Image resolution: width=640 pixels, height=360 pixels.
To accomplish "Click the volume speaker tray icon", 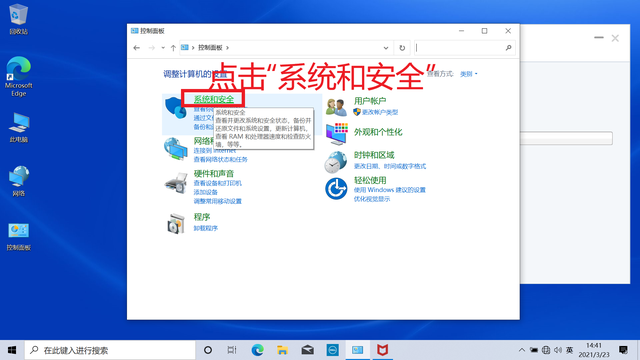I will [558, 350].
